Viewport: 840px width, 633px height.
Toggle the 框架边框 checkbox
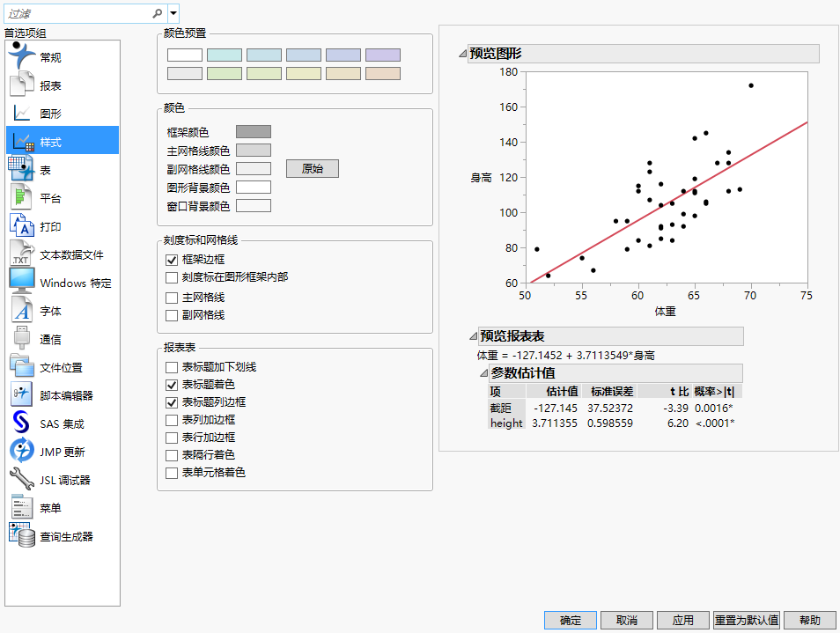[172, 260]
